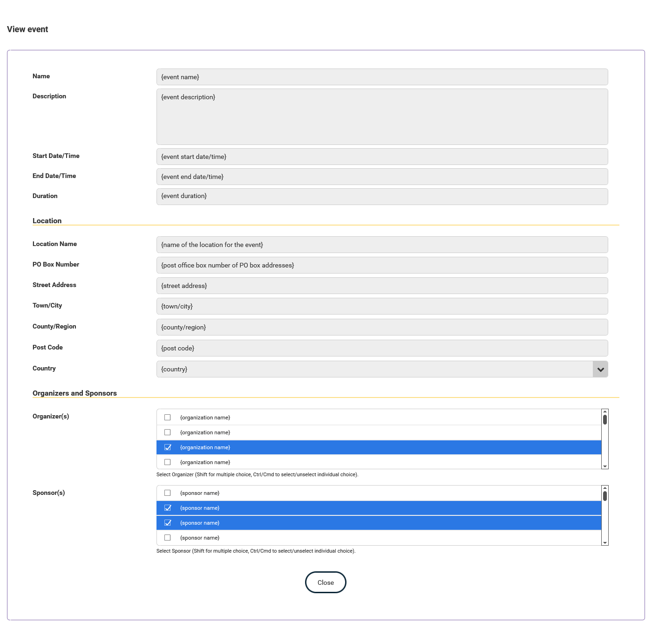Click the event end date/time field
The height and width of the screenshot is (644, 652).
pyautogui.click(x=382, y=177)
